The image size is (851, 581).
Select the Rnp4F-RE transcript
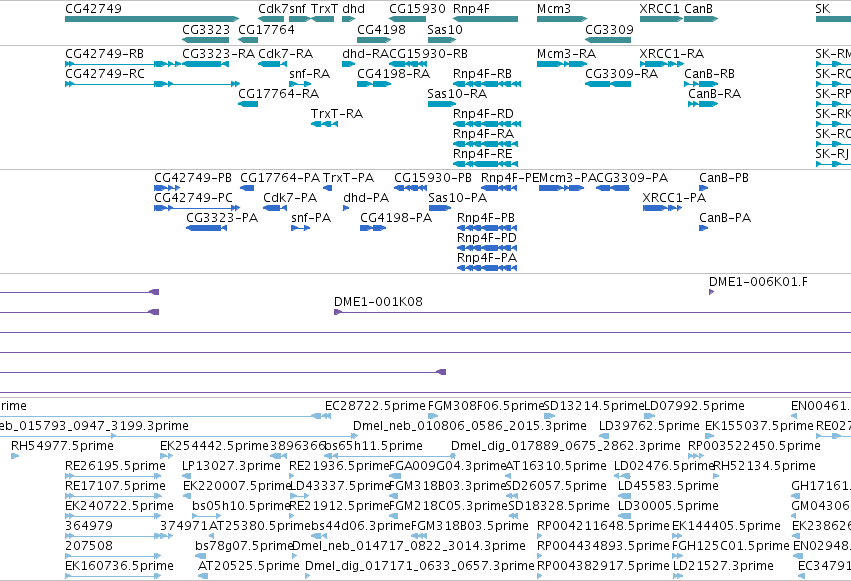click(x=485, y=164)
